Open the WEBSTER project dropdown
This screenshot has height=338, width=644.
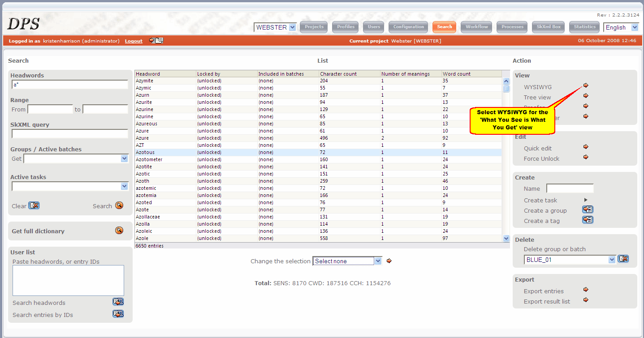(x=275, y=27)
